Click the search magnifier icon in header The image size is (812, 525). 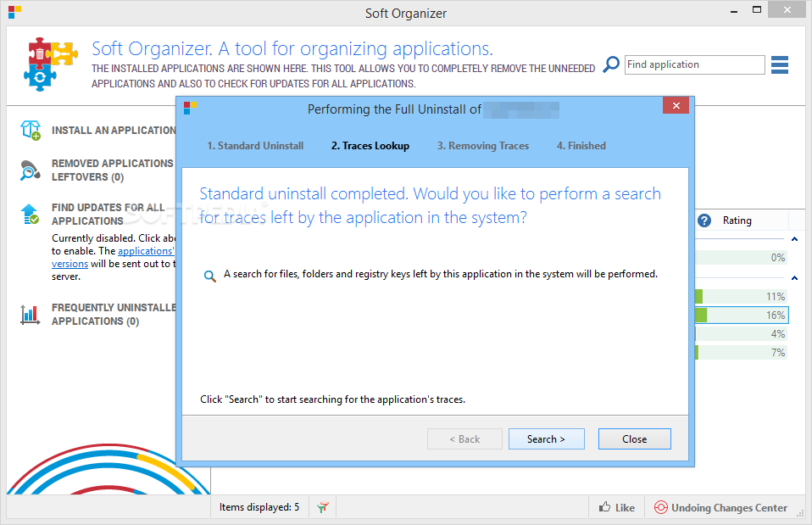tap(611, 64)
